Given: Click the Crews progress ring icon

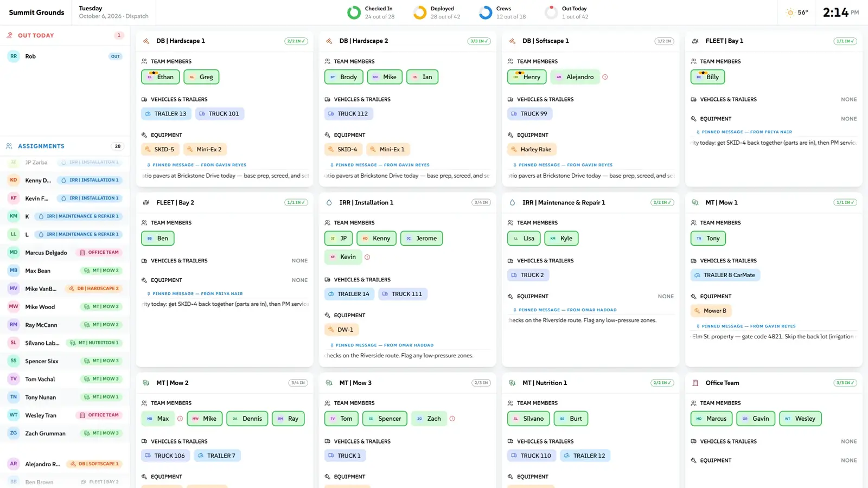Looking at the screenshot, I should (486, 12).
